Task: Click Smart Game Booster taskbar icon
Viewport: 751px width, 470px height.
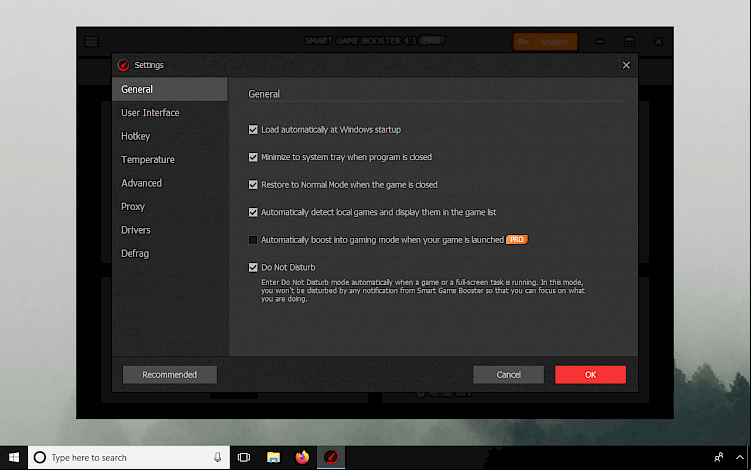Action: pos(331,458)
